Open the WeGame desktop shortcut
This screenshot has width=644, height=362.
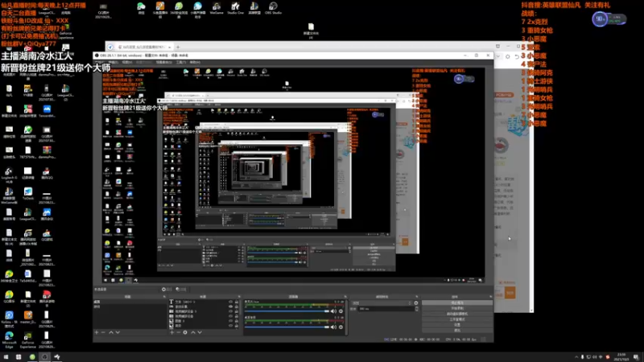pyautogui.click(x=217, y=8)
